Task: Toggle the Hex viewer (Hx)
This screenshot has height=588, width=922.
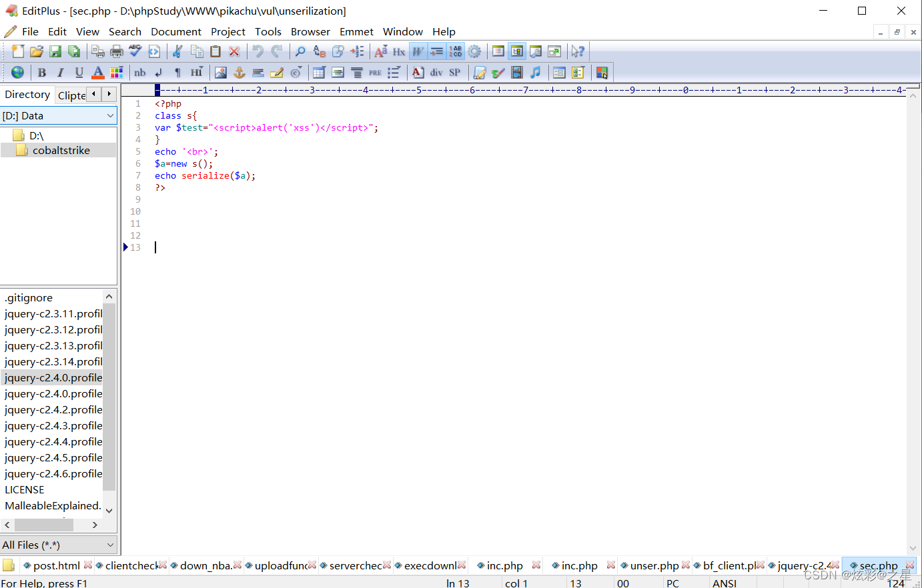Action: [399, 51]
